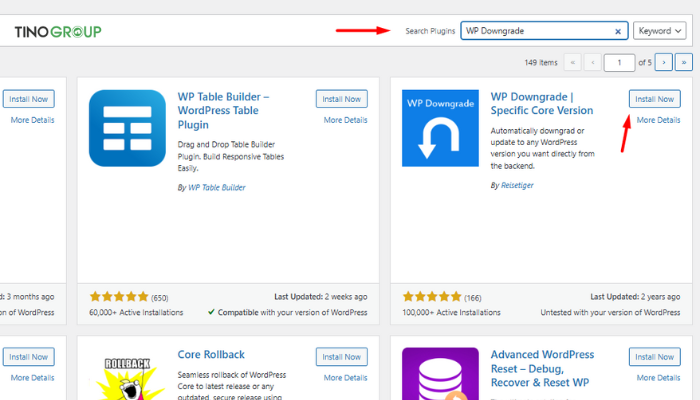Click Install Now on the cut-off card beside Core Rollback
Image resolution: width=700 pixels, height=400 pixels.
tap(29, 357)
